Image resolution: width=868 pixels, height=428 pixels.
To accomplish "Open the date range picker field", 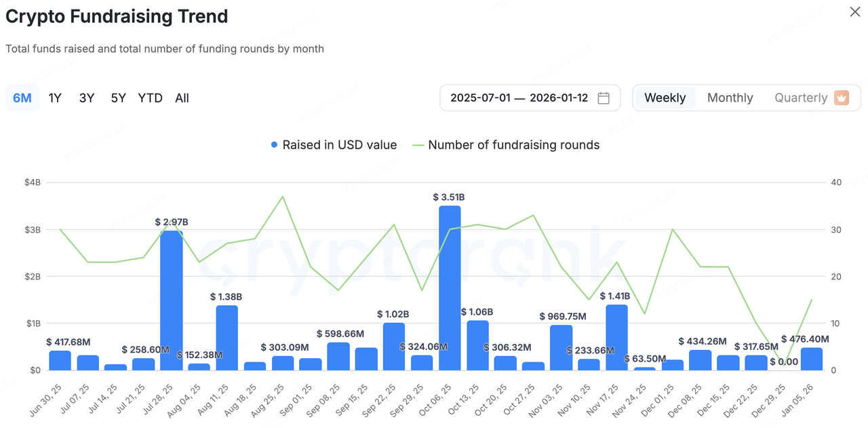I will (x=519, y=98).
